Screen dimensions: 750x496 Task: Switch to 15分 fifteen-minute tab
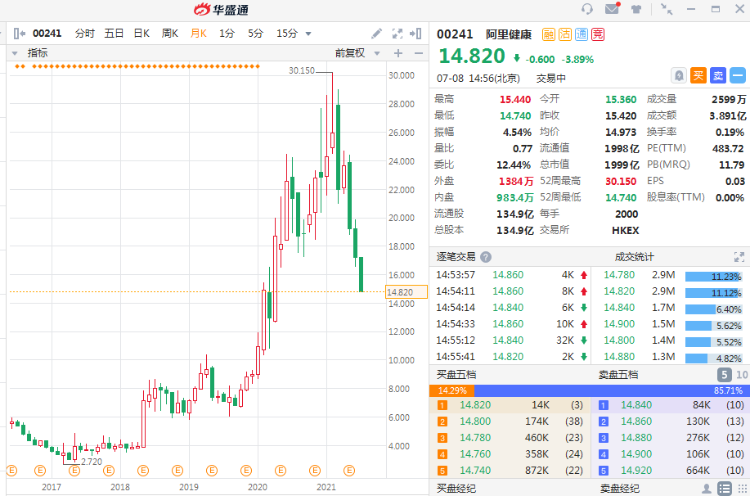coord(287,33)
